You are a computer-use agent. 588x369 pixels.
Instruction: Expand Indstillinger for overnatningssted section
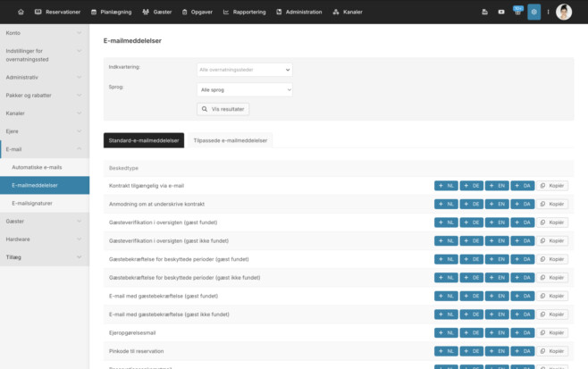point(45,55)
